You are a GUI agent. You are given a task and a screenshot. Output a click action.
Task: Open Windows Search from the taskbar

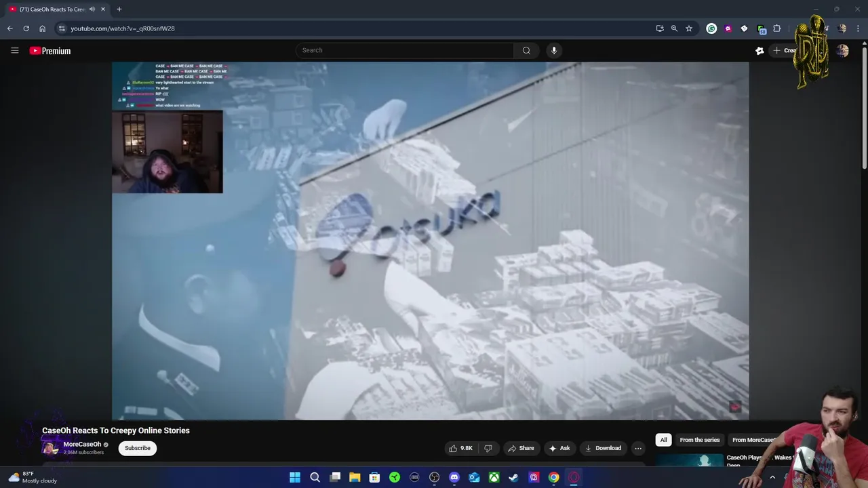tap(315, 477)
